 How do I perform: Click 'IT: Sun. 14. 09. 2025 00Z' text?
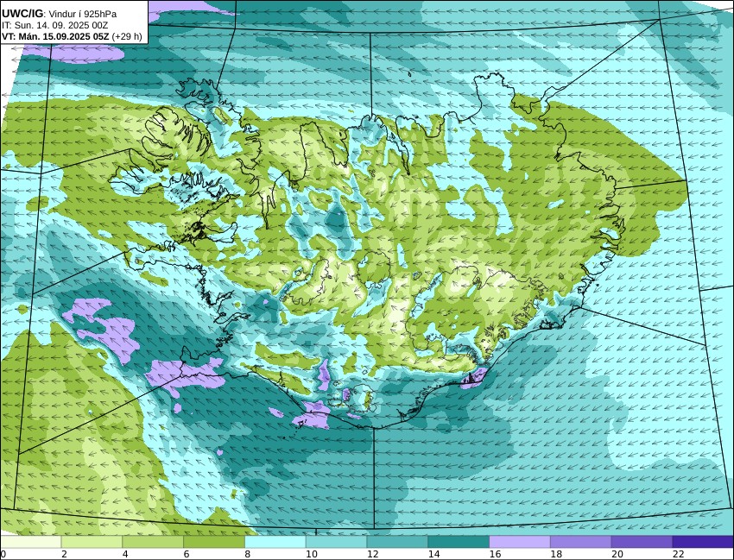(54, 25)
